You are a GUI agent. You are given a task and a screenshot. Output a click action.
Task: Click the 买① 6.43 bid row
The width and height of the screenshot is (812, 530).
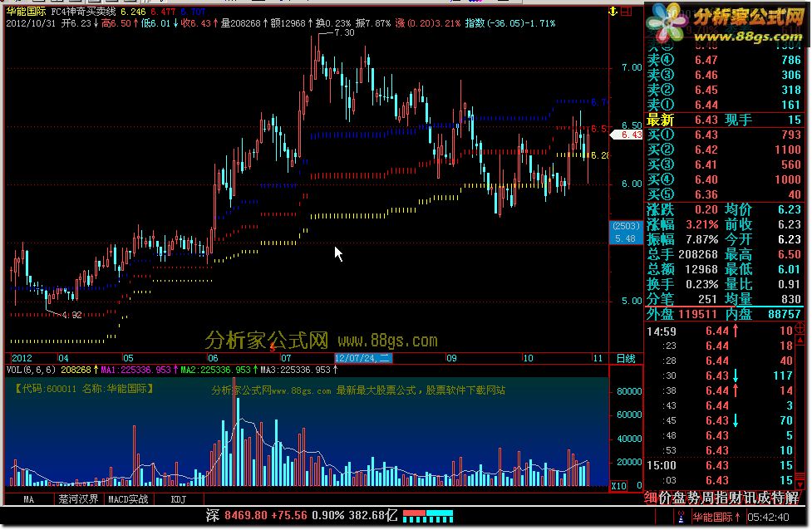point(724,135)
